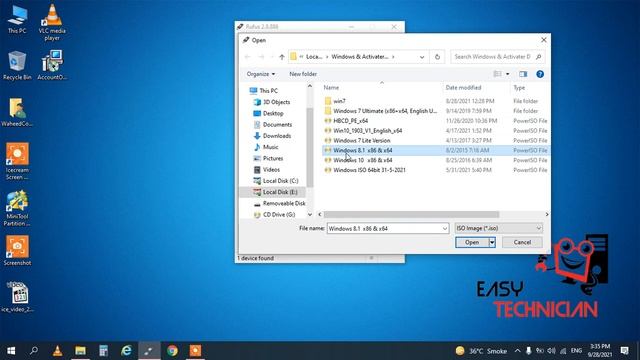This screenshot has height=360, width=640.
Task: Select HBCD_PE_x64 ISO file
Action: pos(350,121)
